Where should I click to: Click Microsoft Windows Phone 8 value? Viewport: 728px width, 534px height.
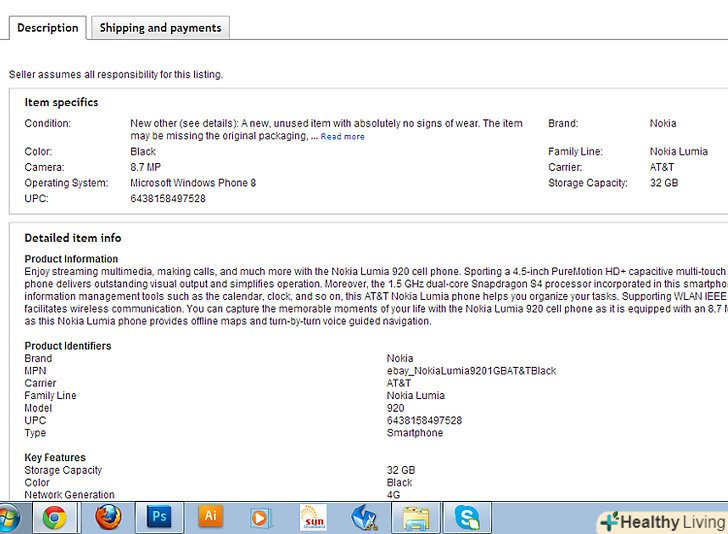point(193,182)
